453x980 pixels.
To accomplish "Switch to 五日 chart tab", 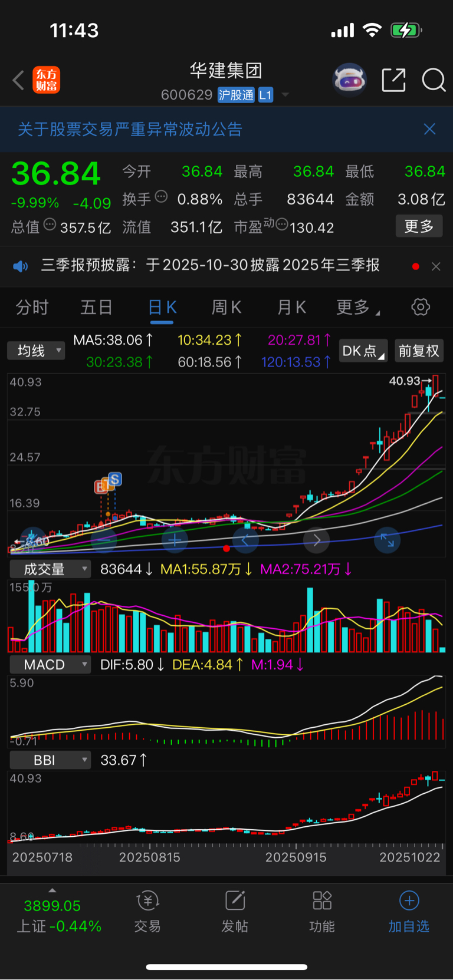I will 97,307.
